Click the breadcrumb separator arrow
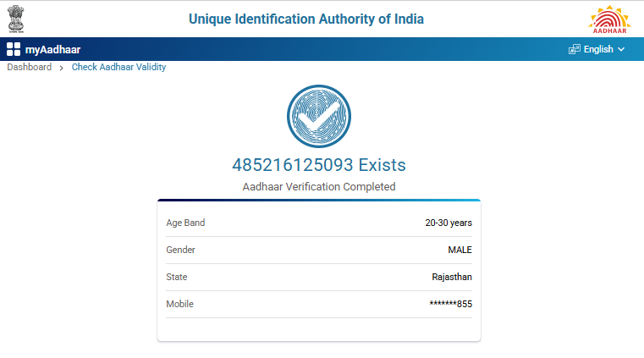This screenshot has height=358, width=644. (62, 68)
